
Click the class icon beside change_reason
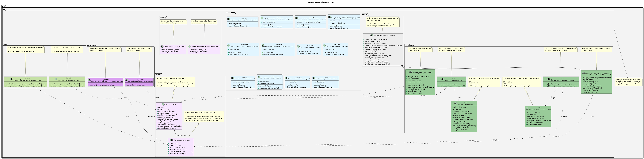click(163, 104)
